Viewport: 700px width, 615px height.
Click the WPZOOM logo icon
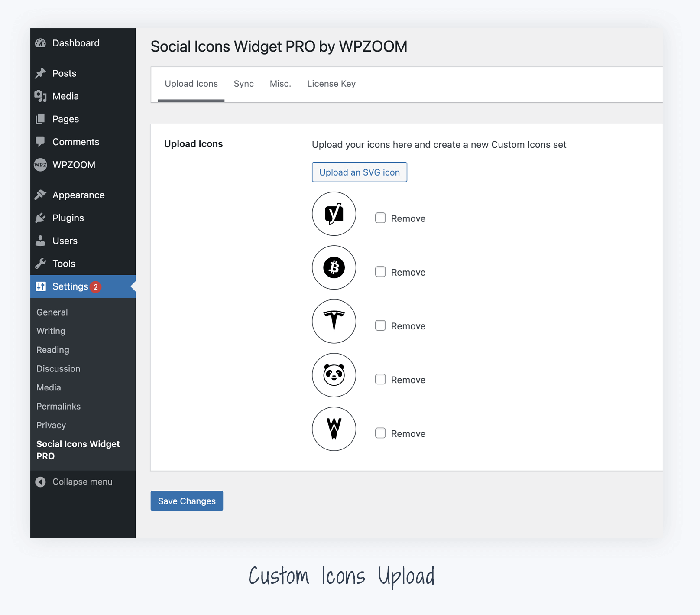click(x=41, y=165)
